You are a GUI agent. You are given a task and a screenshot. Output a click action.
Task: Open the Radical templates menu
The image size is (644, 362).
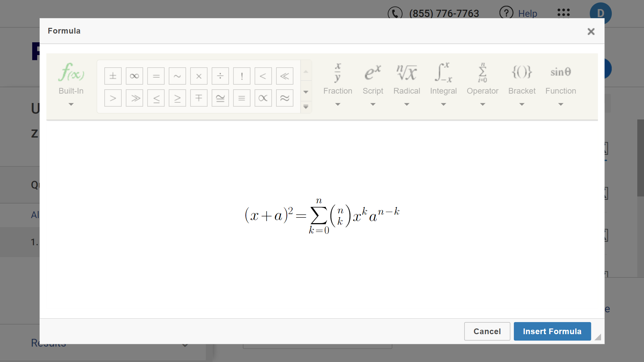point(407,84)
